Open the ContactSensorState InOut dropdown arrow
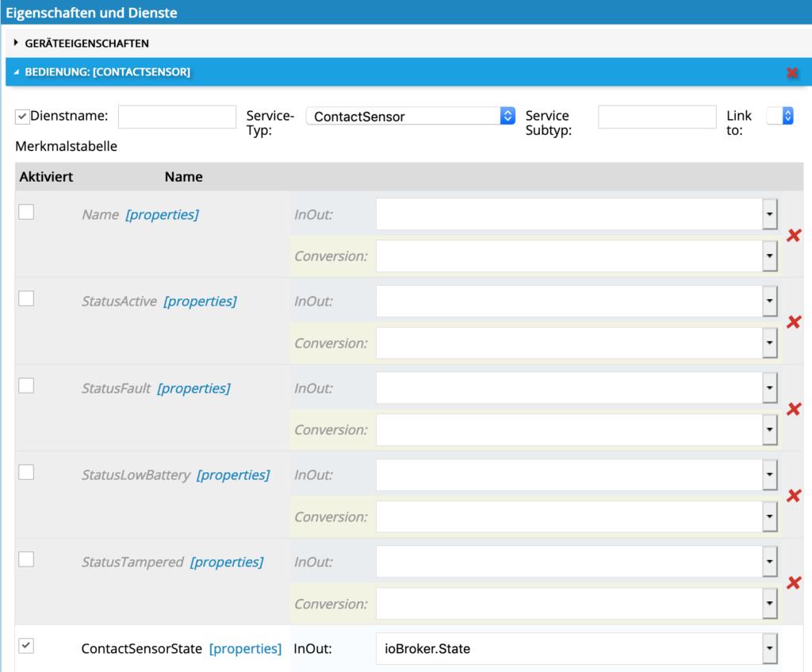The width and height of the screenshot is (812, 672). tap(769, 649)
